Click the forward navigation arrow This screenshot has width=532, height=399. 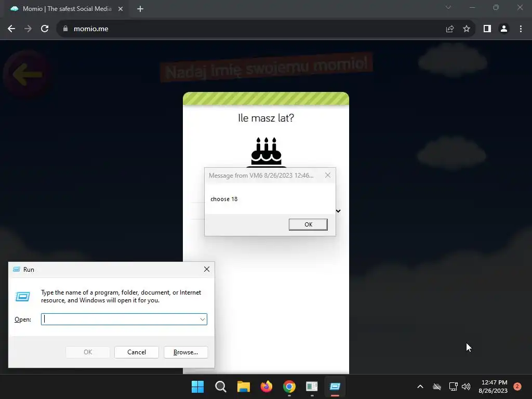coord(28,29)
